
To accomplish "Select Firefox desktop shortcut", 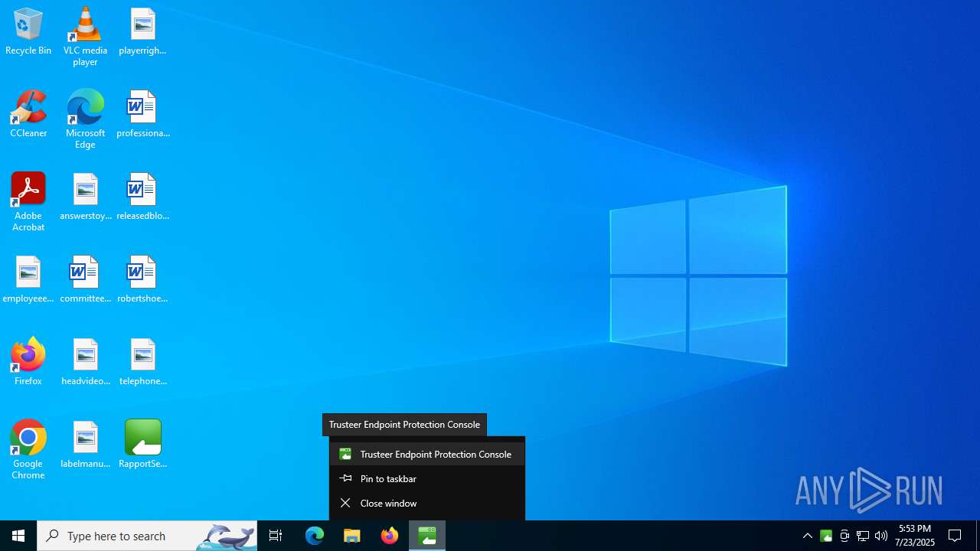I will [x=28, y=361].
